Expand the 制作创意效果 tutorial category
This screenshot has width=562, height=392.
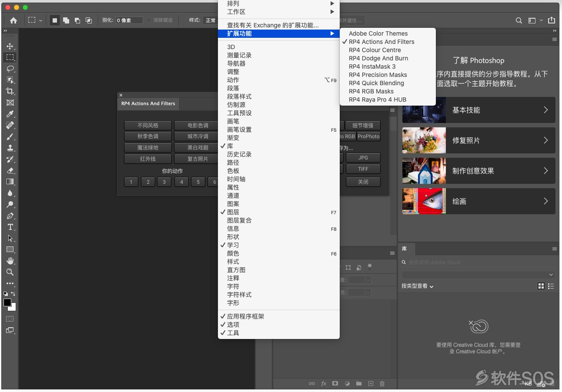tap(479, 171)
